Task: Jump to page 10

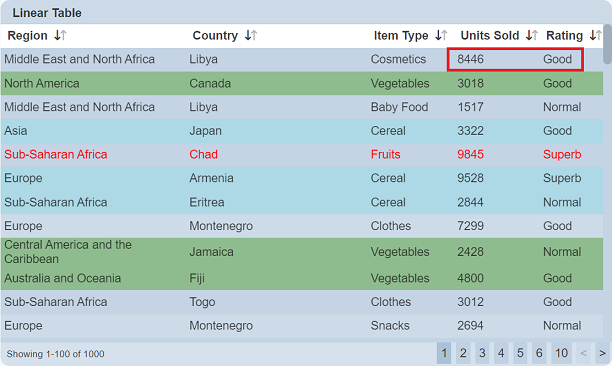Action: pyautogui.click(x=561, y=353)
